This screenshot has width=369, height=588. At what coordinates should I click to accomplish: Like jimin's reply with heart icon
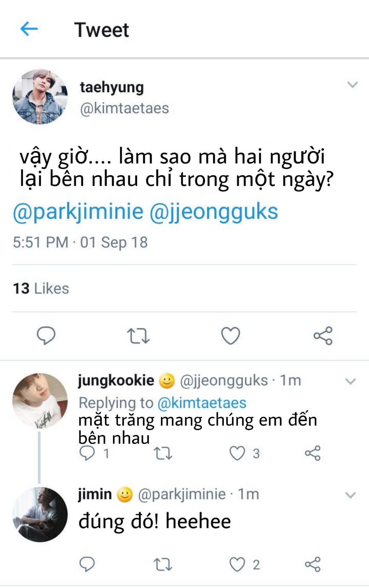pos(237,564)
